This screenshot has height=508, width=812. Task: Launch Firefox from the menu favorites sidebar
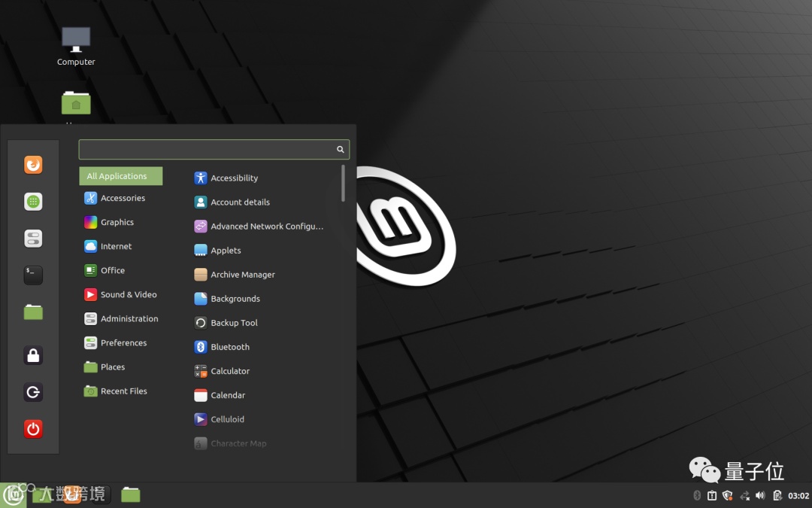click(x=33, y=165)
